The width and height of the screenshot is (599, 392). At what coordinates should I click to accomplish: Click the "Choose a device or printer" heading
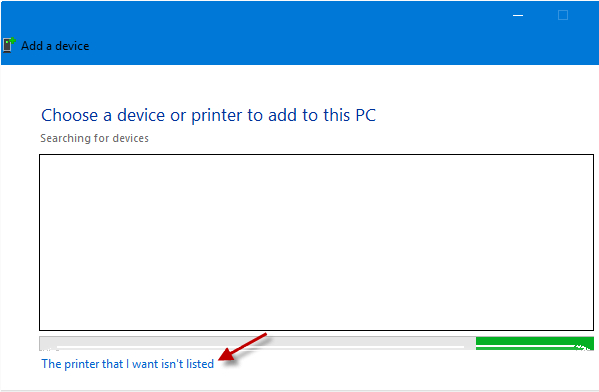tap(208, 115)
